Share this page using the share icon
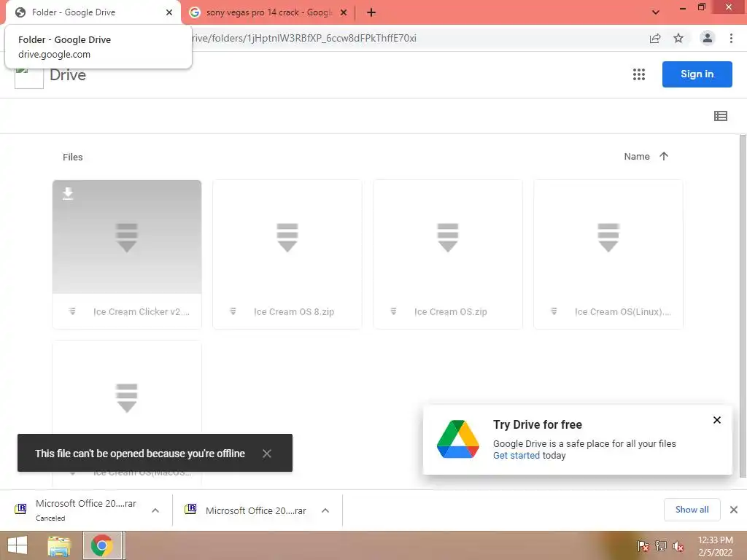The width and height of the screenshot is (747, 560). [655, 38]
